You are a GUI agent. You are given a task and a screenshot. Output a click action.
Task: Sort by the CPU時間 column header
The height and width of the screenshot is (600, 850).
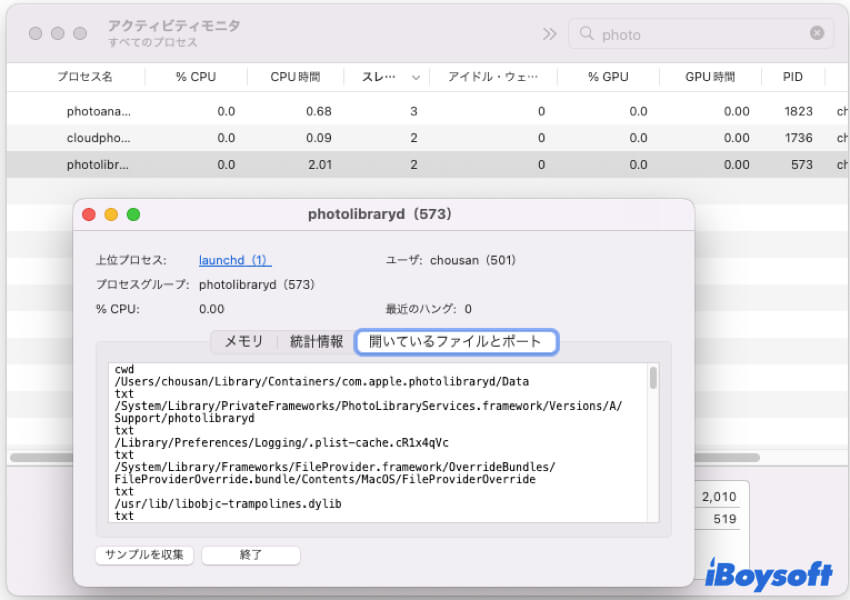295,77
